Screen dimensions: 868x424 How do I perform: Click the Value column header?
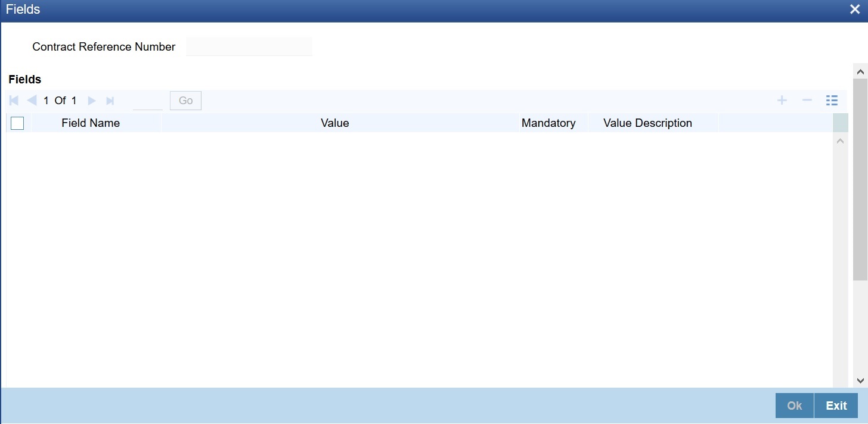(335, 123)
